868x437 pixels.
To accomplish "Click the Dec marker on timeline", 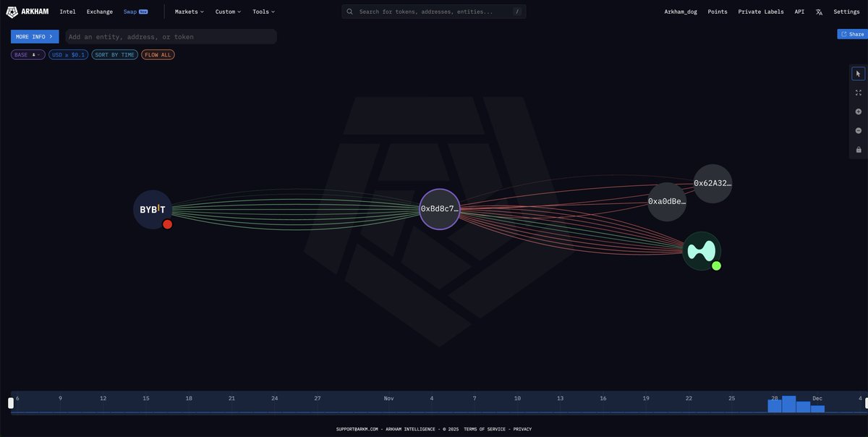I will tap(817, 398).
